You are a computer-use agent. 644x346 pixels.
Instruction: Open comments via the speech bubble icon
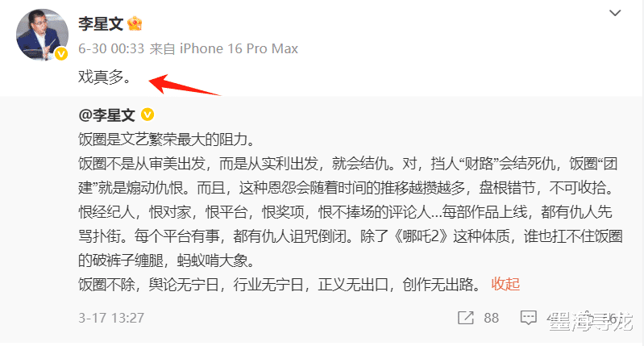pos(529,318)
